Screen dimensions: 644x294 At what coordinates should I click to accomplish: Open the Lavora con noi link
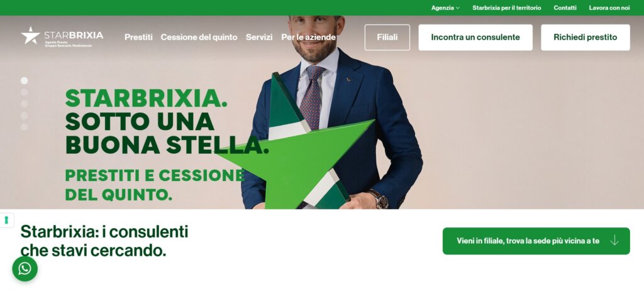point(609,8)
